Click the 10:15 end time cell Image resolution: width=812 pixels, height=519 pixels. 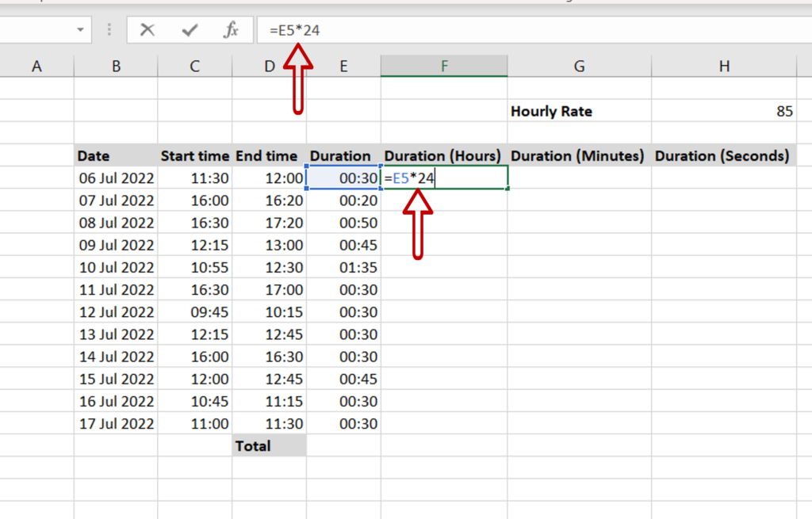point(270,312)
